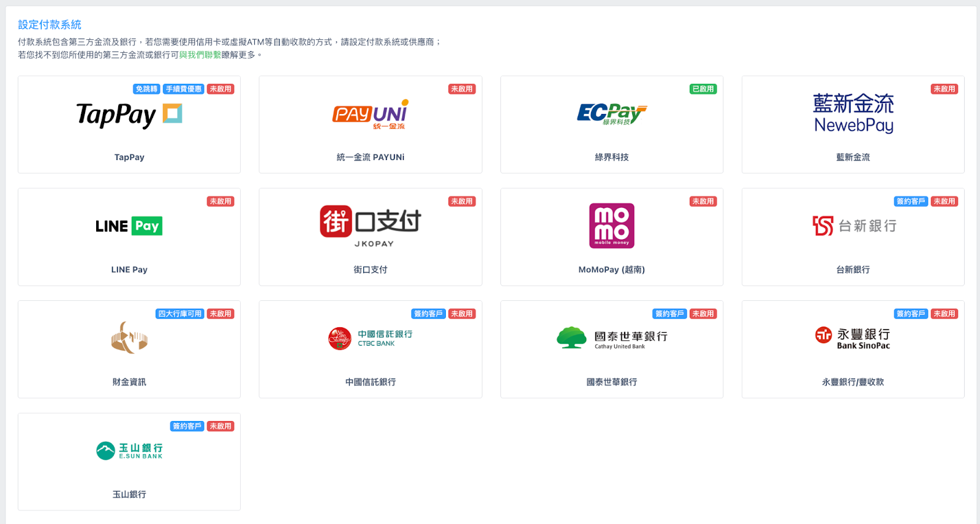This screenshot has width=980, height=524.
Task: Click the 簽約客戶 badge on 國泰世華銀行
Action: coord(670,314)
